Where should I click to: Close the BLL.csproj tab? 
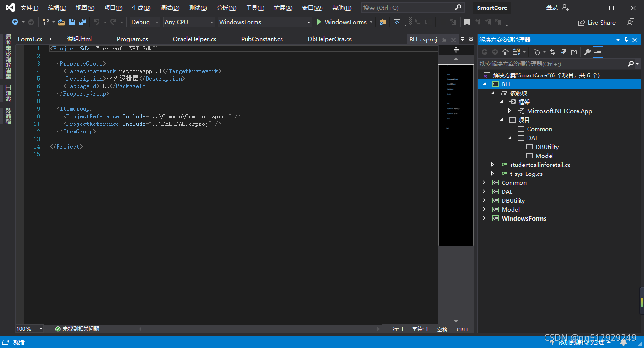click(454, 40)
